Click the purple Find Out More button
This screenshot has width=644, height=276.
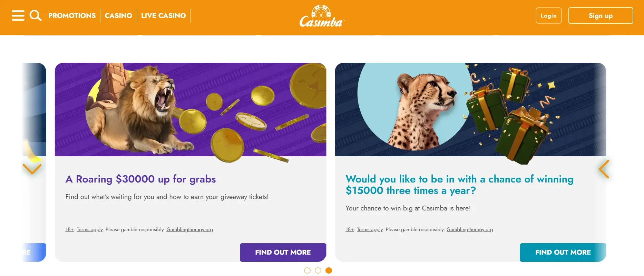pos(283,252)
